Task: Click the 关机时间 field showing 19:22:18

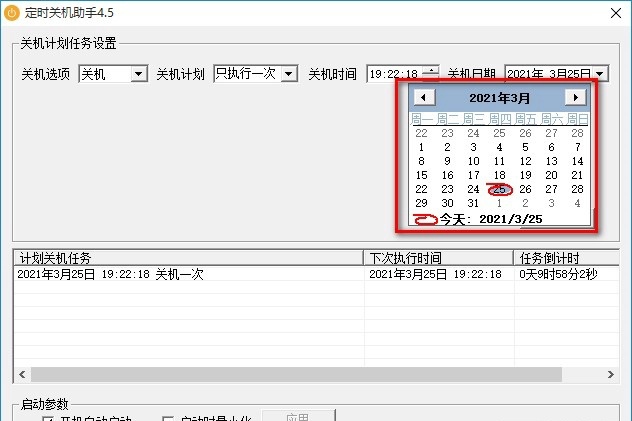Action: click(395, 74)
